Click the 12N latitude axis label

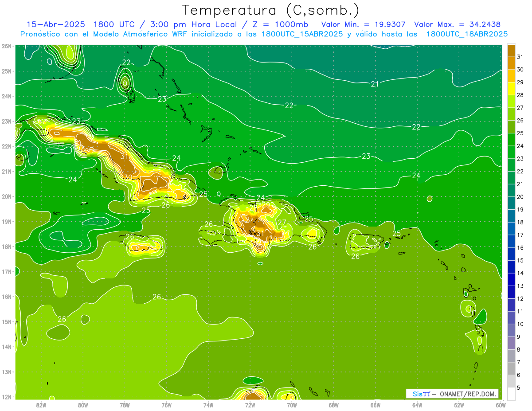(x=7, y=397)
